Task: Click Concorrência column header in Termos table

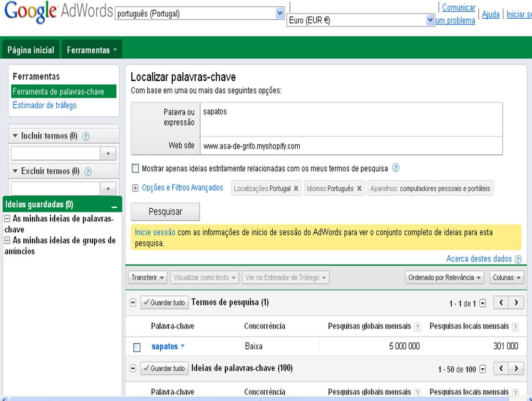Action: point(264,327)
